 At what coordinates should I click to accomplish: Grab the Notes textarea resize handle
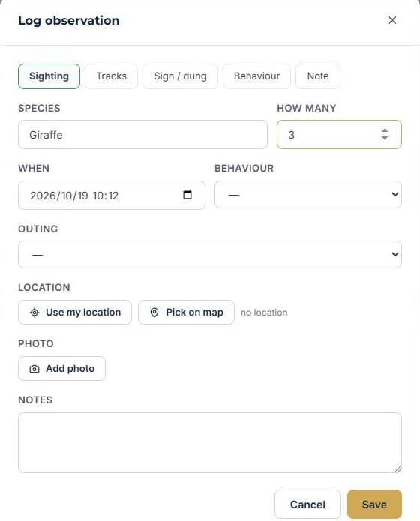pyautogui.click(x=397, y=469)
